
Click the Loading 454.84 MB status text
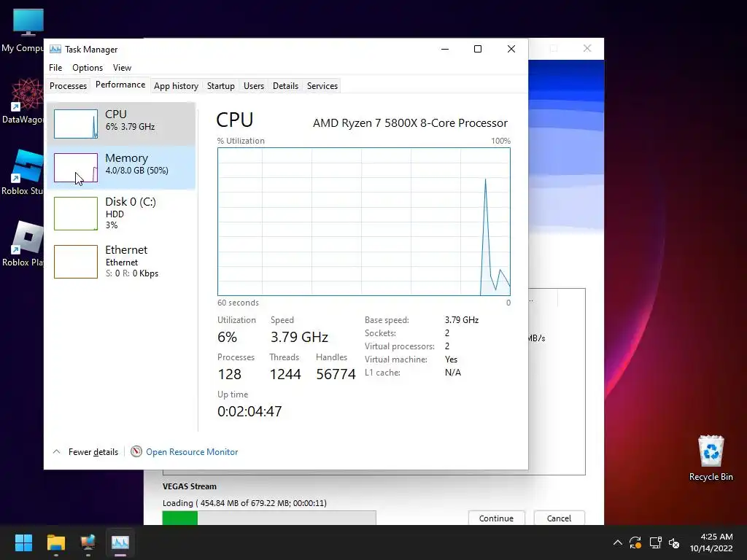244,503
